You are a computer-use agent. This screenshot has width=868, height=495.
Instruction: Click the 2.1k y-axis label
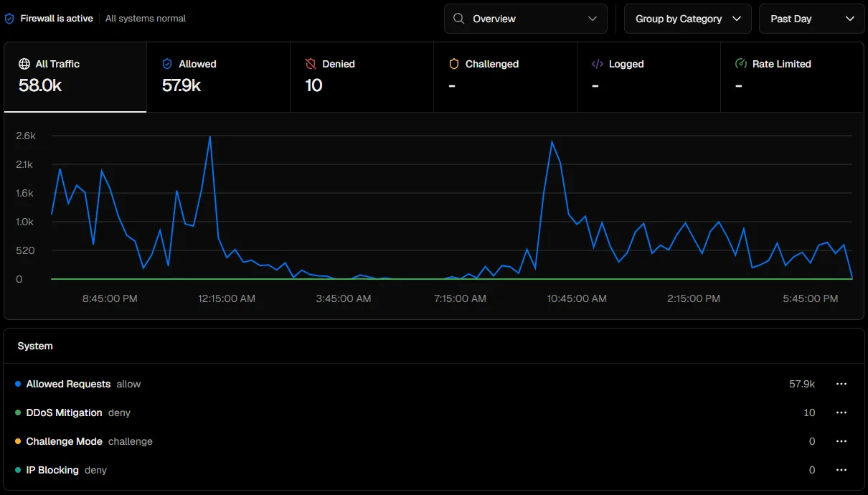pos(24,164)
